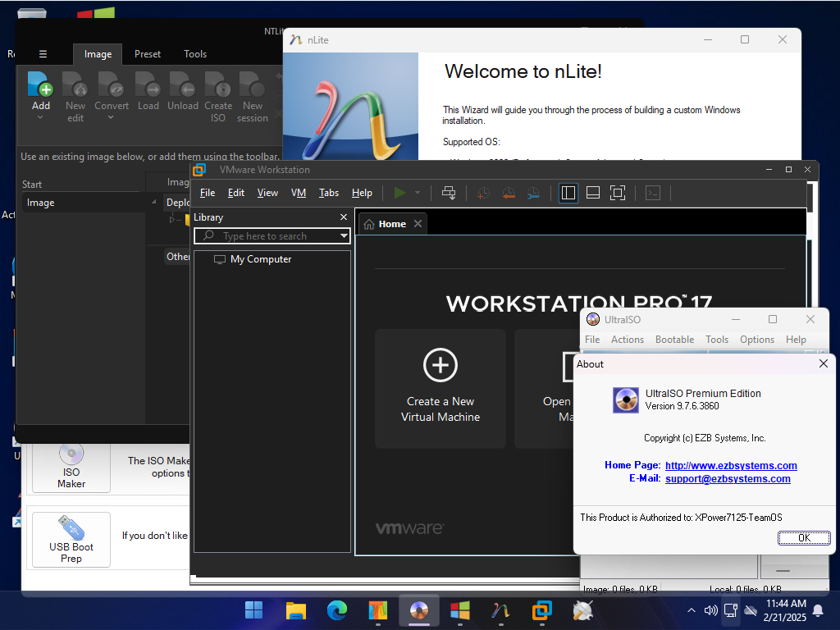The width and height of the screenshot is (840, 630).
Task: Click Send Ctrl+Alt+Del icon in VMware toolbar
Action: click(449, 193)
